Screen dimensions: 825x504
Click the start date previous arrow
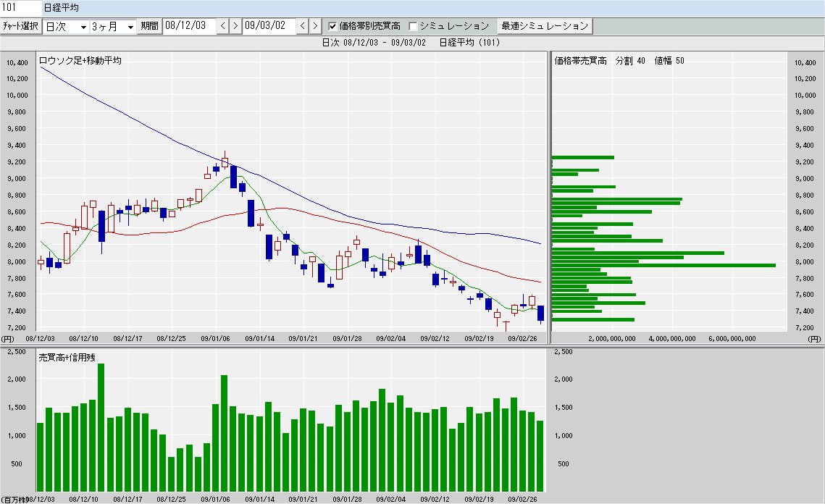[223, 26]
